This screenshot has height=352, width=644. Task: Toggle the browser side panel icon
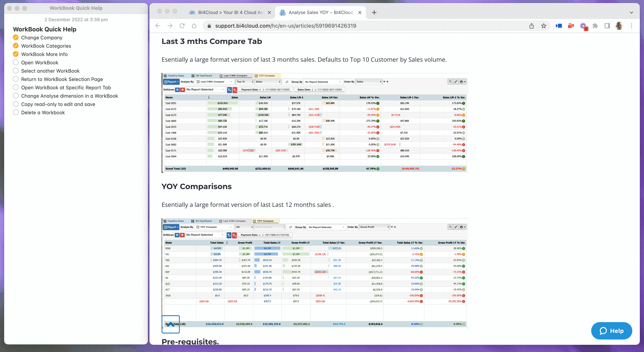point(607,26)
